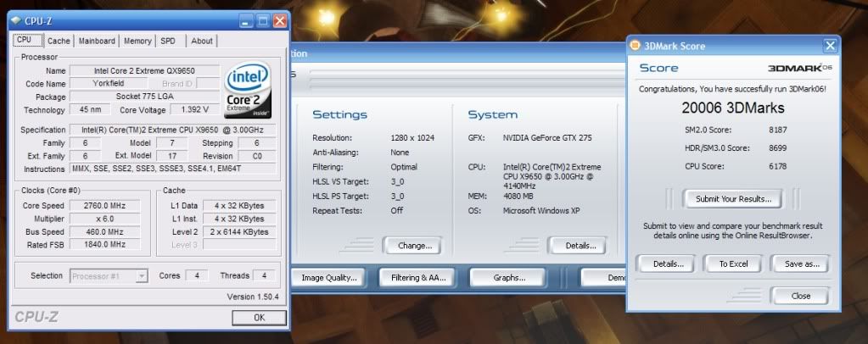868x344 pixels.
Task: Click the CPU-Z title bar app icon
Action: point(17,21)
